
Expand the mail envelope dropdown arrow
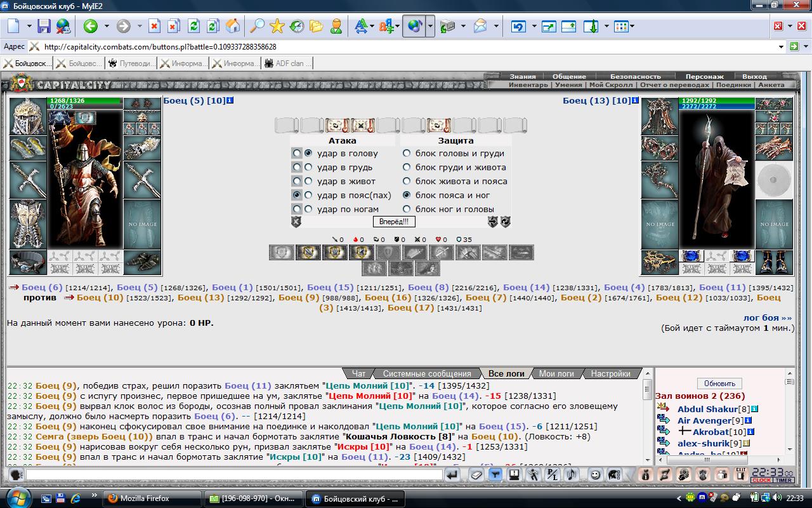pyautogui.click(x=496, y=26)
